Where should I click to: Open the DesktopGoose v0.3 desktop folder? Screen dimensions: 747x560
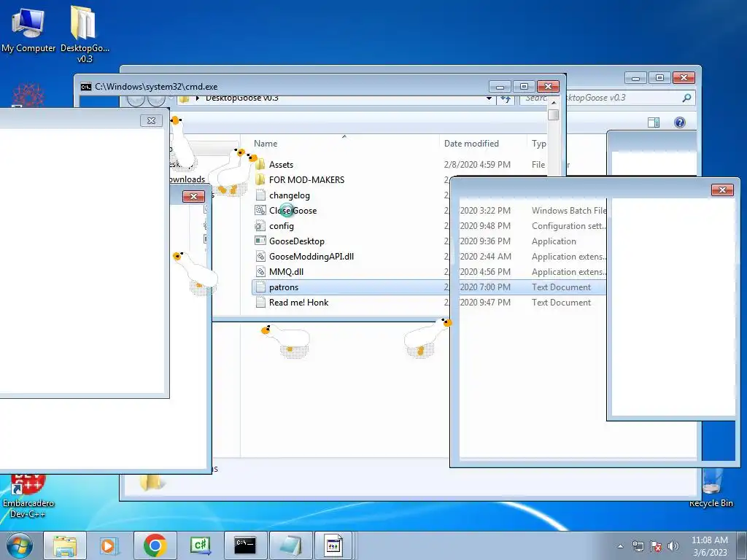tap(85, 34)
